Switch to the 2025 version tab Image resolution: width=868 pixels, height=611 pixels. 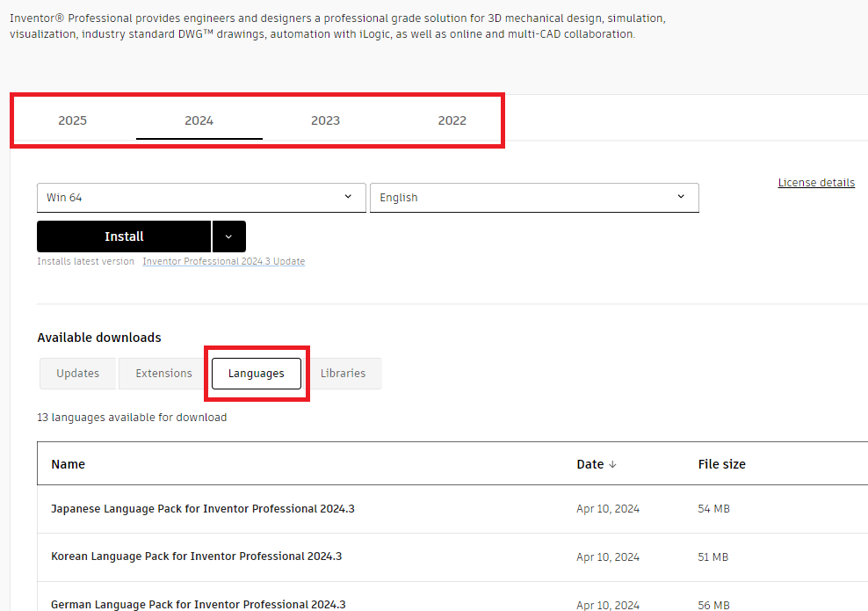pos(73,120)
